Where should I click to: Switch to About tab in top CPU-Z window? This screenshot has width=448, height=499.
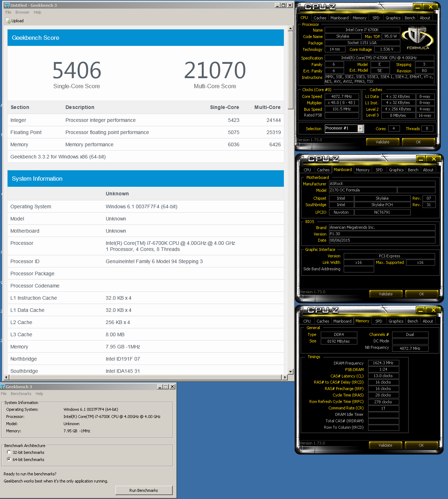425,18
